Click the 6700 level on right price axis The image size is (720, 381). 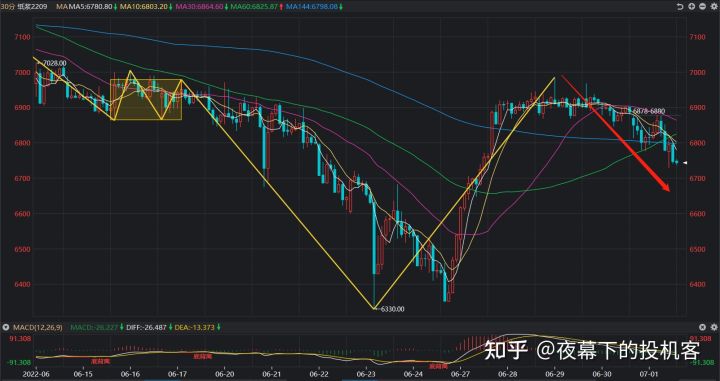697,179
